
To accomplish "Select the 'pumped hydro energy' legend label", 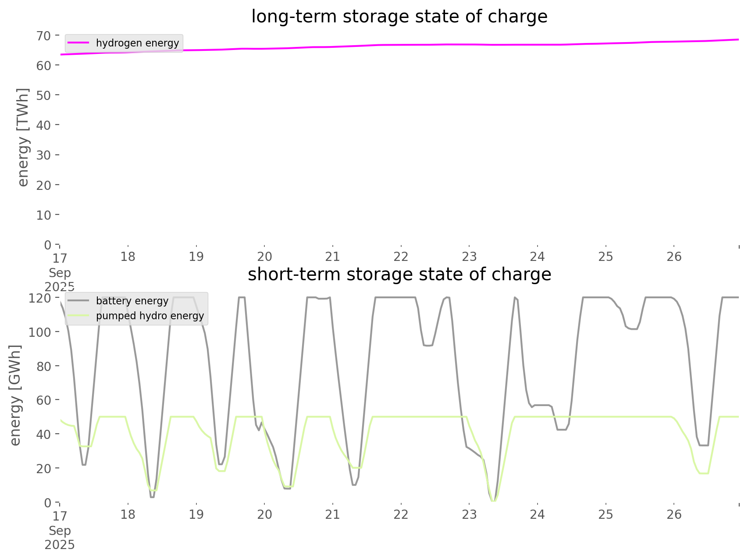I will [150, 316].
